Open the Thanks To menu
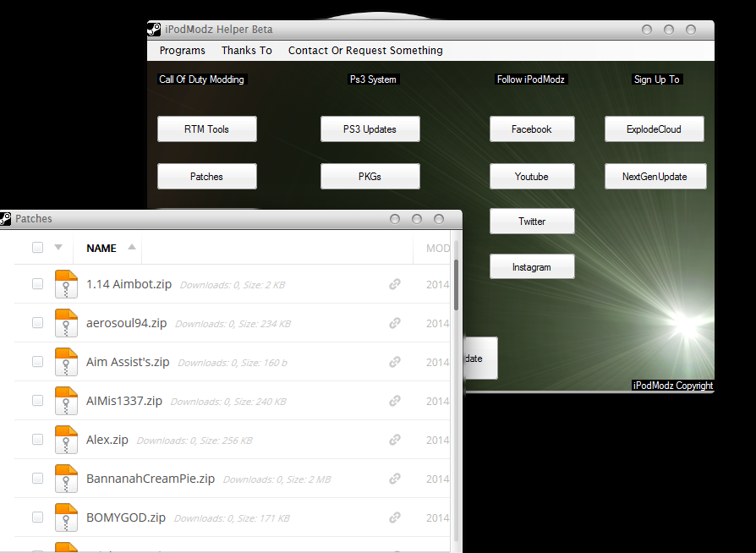 (246, 50)
